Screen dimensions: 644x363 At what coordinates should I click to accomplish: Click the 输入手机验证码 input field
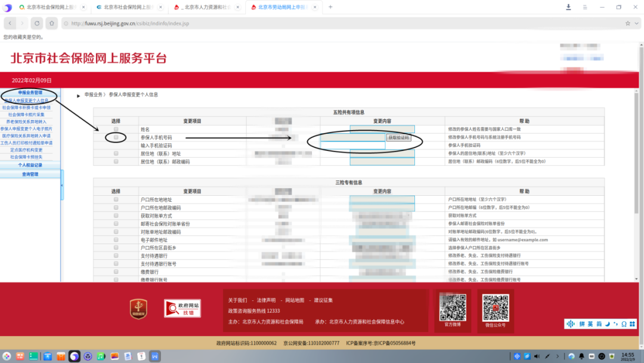(353, 146)
